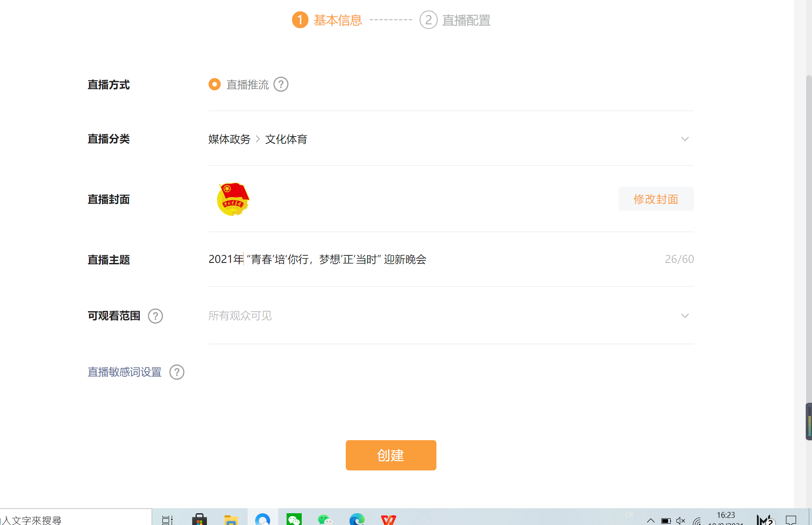Open 直播敏感词设置 link
The image size is (812, 525).
click(x=125, y=372)
